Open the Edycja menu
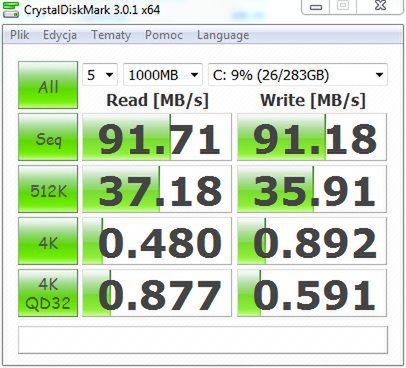 (60, 35)
